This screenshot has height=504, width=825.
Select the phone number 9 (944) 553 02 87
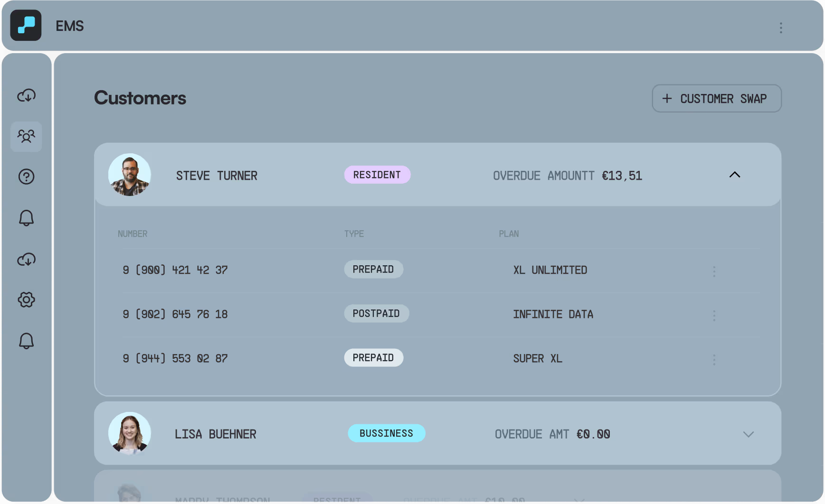(175, 358)
